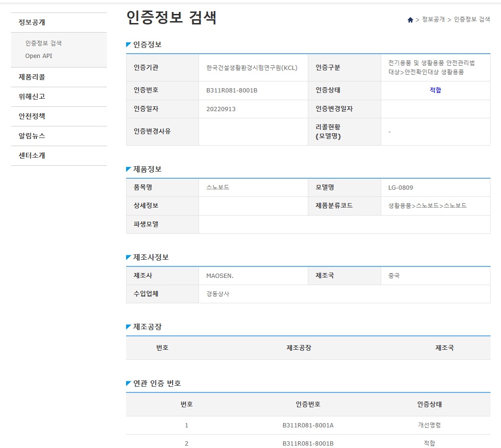
Task: Click the 파생모델 label cell
Action: pyautogui.click(x=163, y=224)
